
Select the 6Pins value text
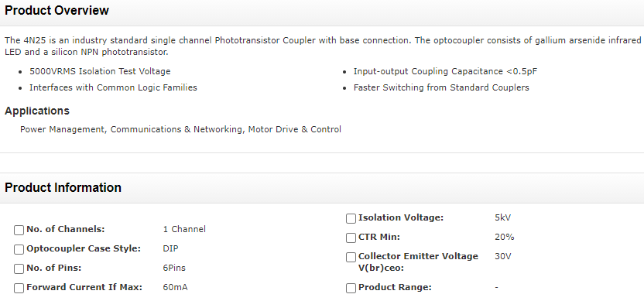pos(174,268)
